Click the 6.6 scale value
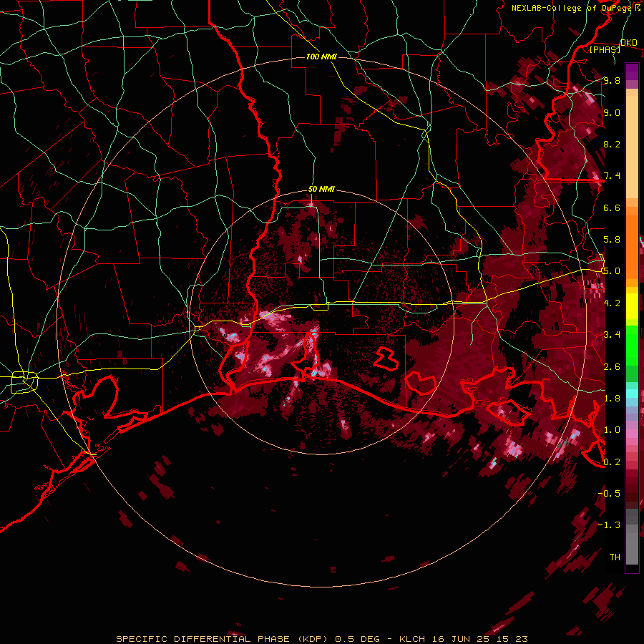 pyautogui.click(x=612, y=208)
